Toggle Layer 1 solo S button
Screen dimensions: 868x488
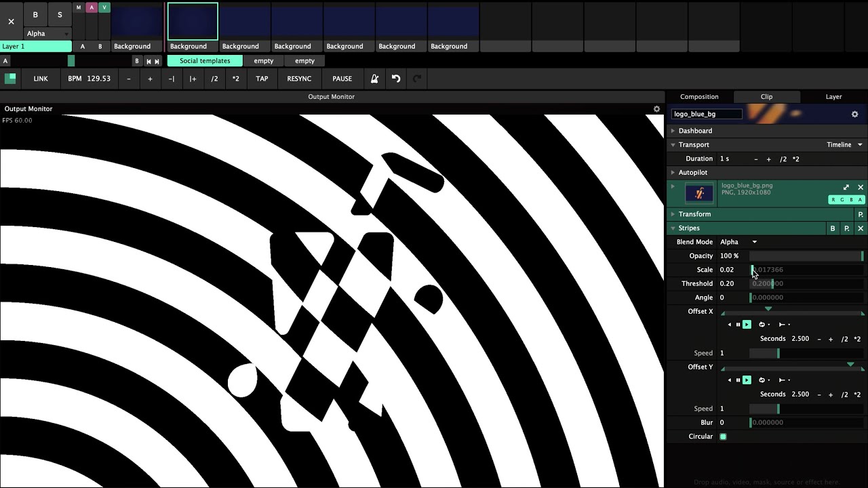click(x=60, y=14)
